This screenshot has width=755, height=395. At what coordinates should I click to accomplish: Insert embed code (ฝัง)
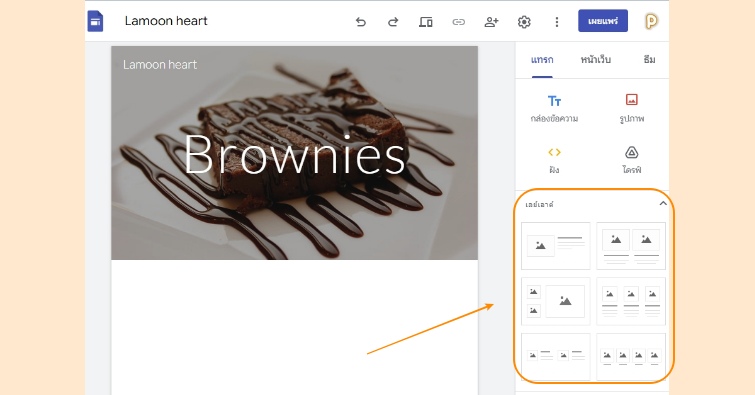coord(554,160)
